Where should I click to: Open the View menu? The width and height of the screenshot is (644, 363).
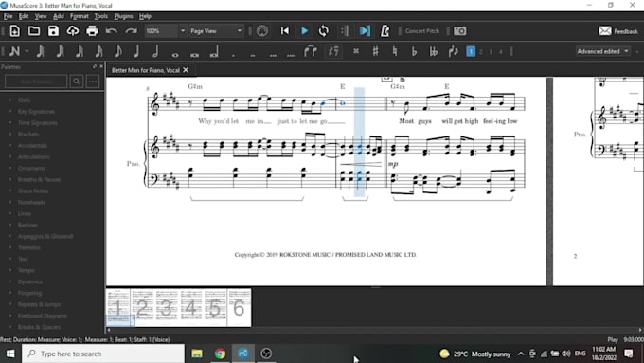click(40, 16)
